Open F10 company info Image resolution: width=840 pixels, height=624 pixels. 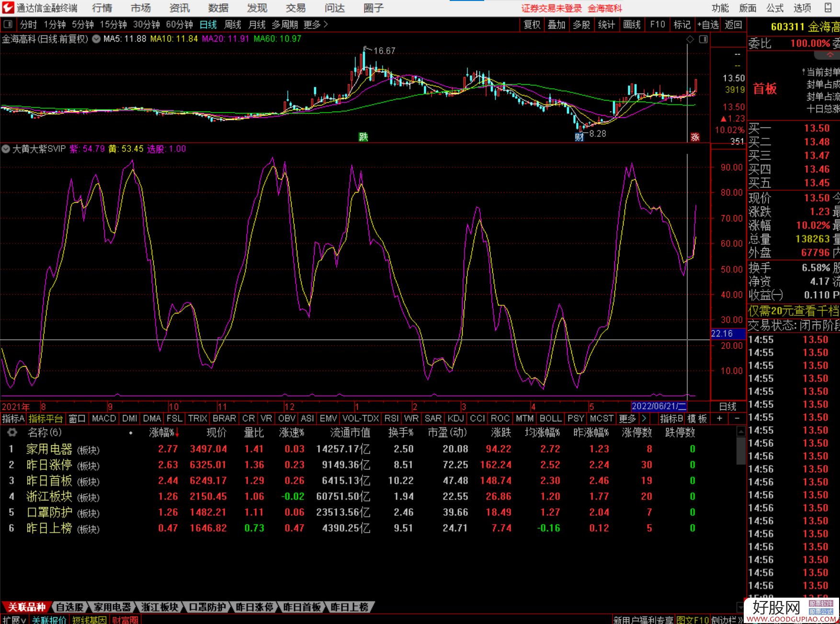(657, 24)
